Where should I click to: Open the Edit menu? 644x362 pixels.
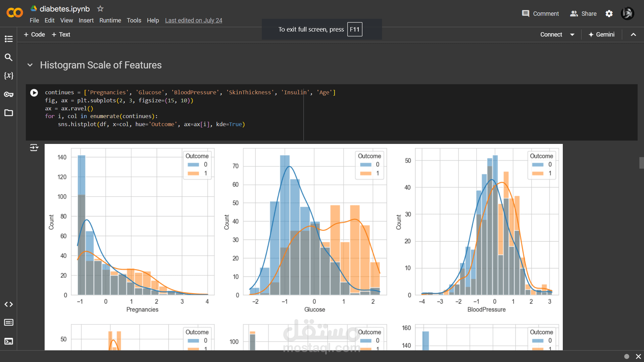(49, 20)
